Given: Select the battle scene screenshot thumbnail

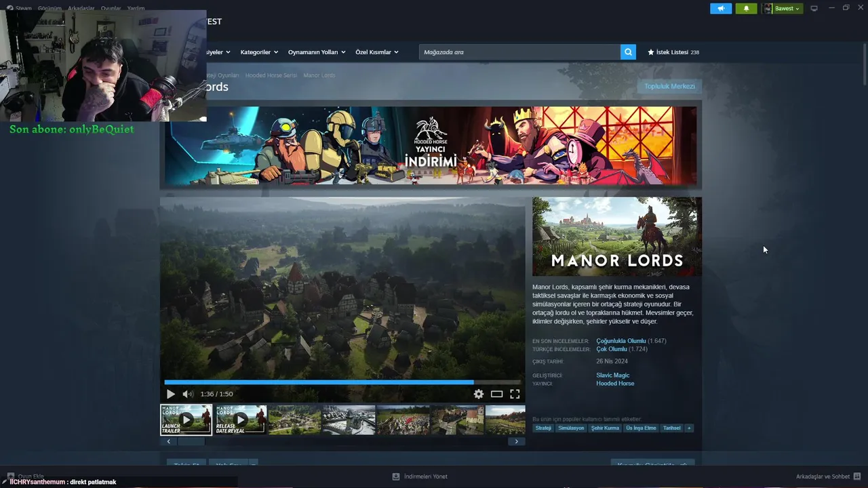Looking at the screenshot, I should (403, 420).
